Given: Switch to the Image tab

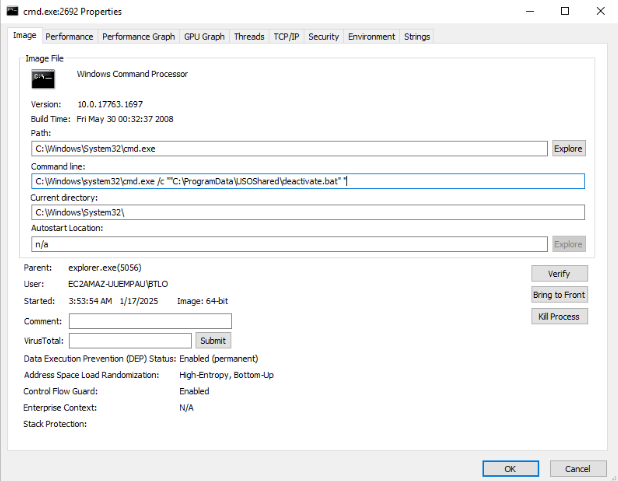Looking at the screenshot, I should (x=24, y=35).
